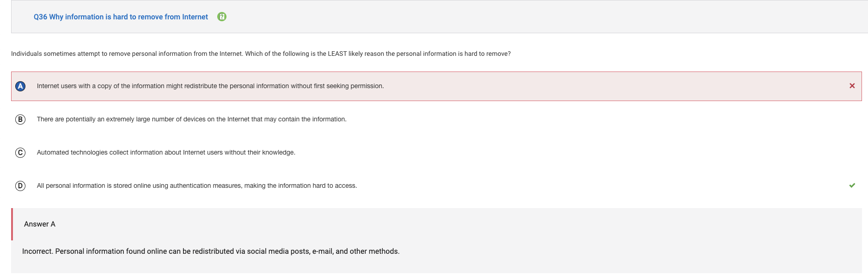The width and height of the screenshot is (868, 275).
Task: Click the word LEAST in the question
Action: point(337,54)
